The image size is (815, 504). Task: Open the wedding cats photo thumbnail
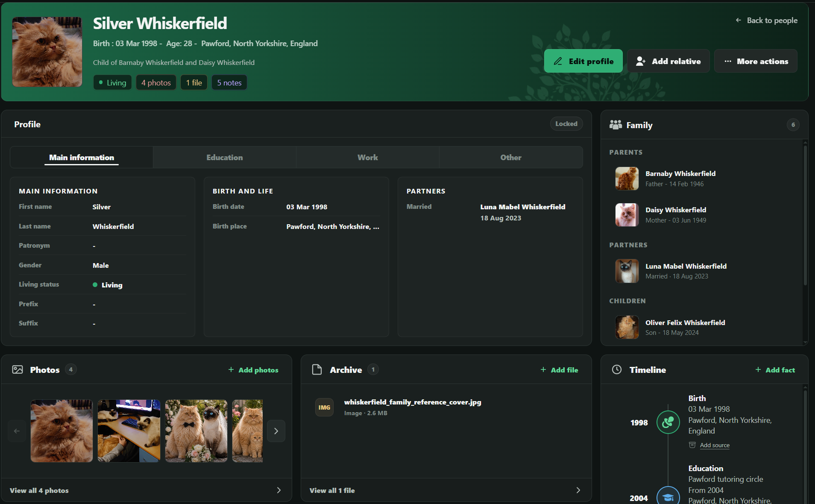[196, 431]
